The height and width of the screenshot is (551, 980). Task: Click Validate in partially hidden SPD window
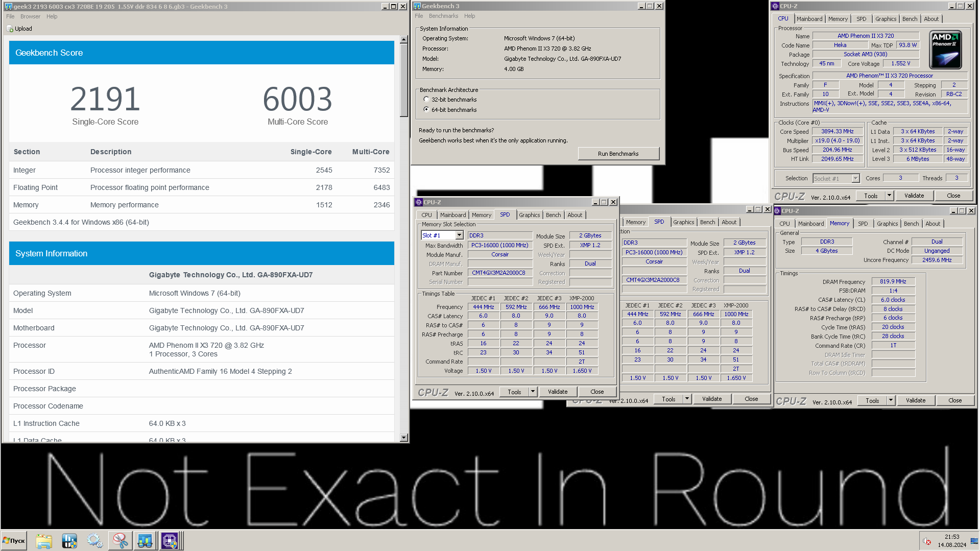tap(711, 399)
